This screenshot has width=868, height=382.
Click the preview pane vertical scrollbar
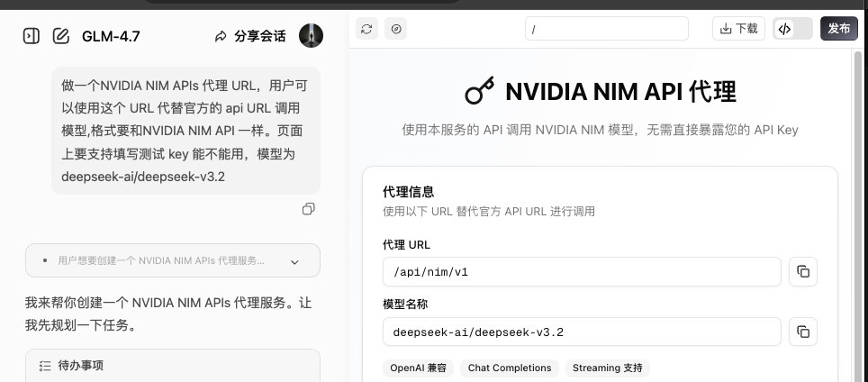pos(859,216)
